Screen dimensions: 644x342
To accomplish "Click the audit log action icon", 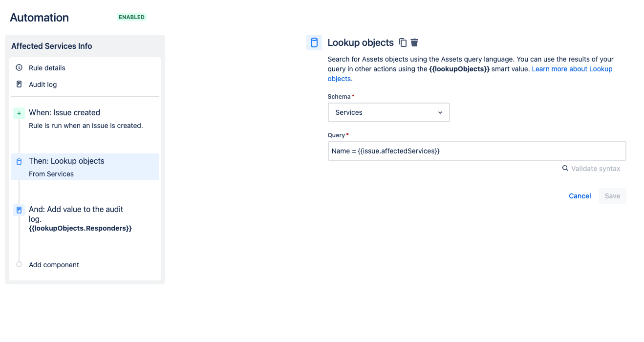I will pyautogui.click(x=19, y=210).
